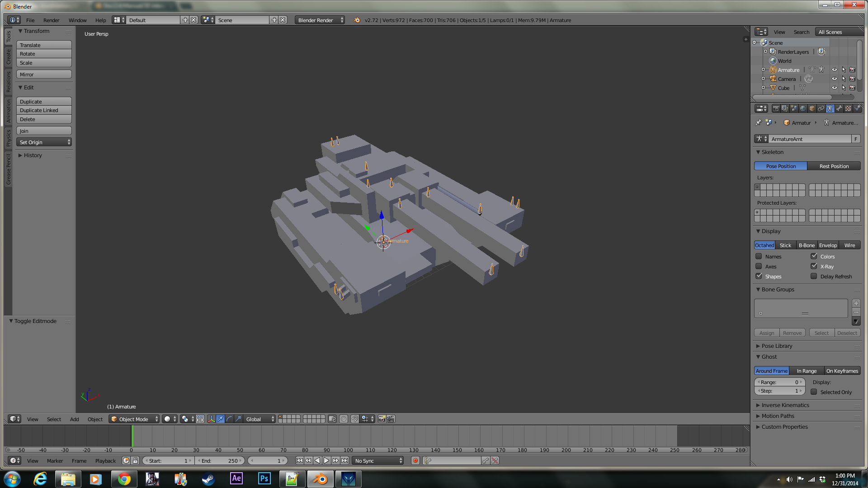This screenshot has height=488, width=868.
Task: Open Steam from the Windows taskbar
Action: pyautogui.click(x=208, y=479)
